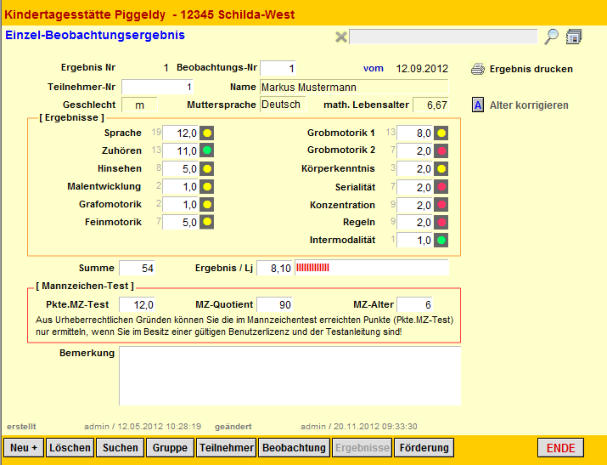Click the Intermodalität green status light
The height and width of the screenshot is (465, 607).
pos(441,240)
